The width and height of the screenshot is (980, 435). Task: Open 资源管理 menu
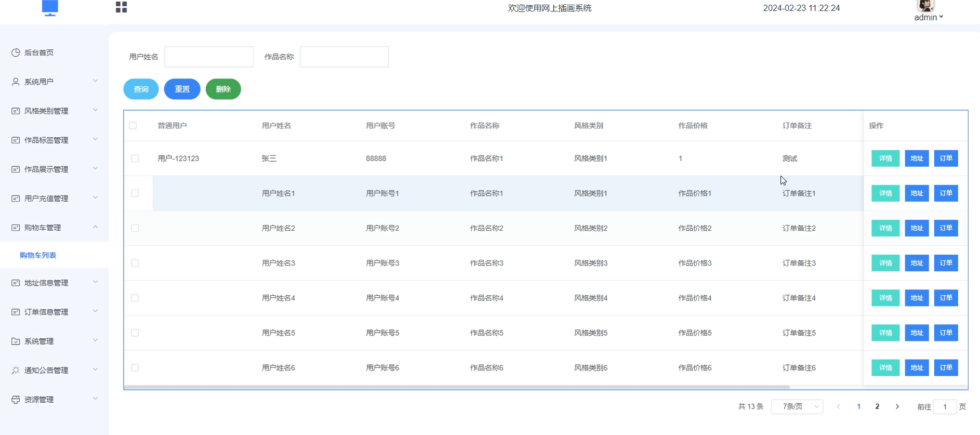[x=55, y=400]
